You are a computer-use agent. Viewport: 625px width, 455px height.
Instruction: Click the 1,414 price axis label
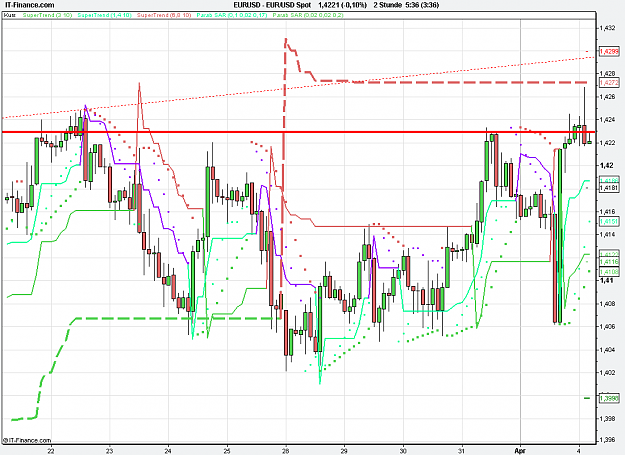(x=607, y=235)
